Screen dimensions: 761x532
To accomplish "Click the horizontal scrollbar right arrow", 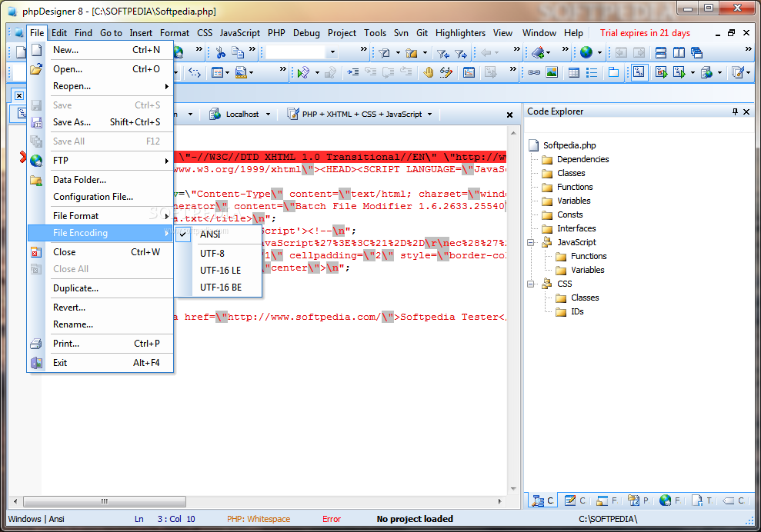I will (x=500, y=501).
